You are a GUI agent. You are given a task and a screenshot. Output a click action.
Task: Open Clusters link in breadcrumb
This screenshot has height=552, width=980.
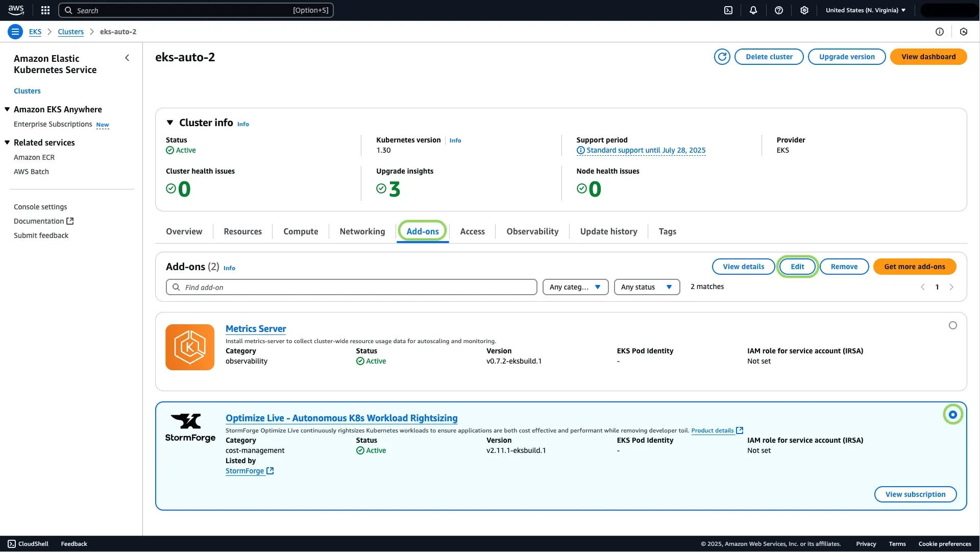click(70, 32)
